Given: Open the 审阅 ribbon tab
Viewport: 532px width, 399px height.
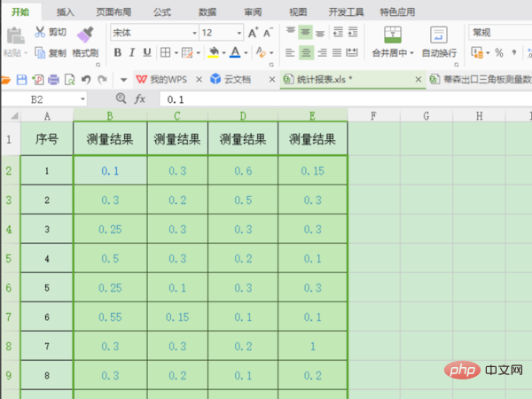Looking at the screenshot, I should point(253,12).
